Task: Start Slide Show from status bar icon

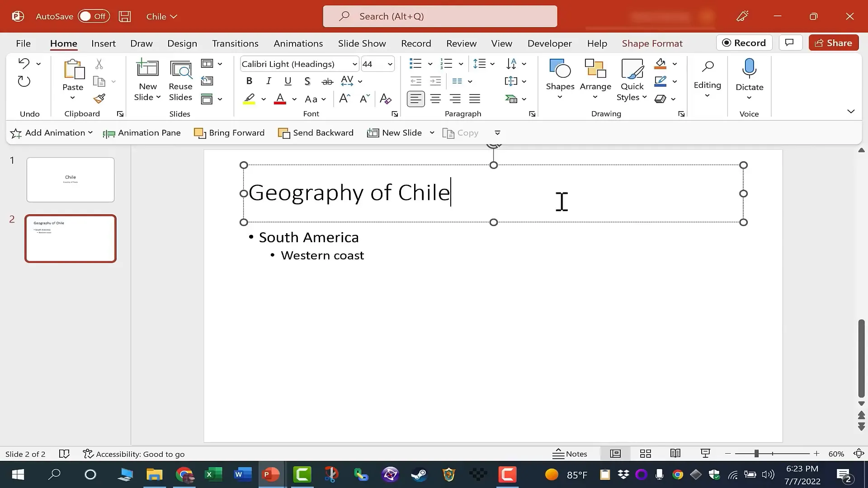Action: point(705,454)
